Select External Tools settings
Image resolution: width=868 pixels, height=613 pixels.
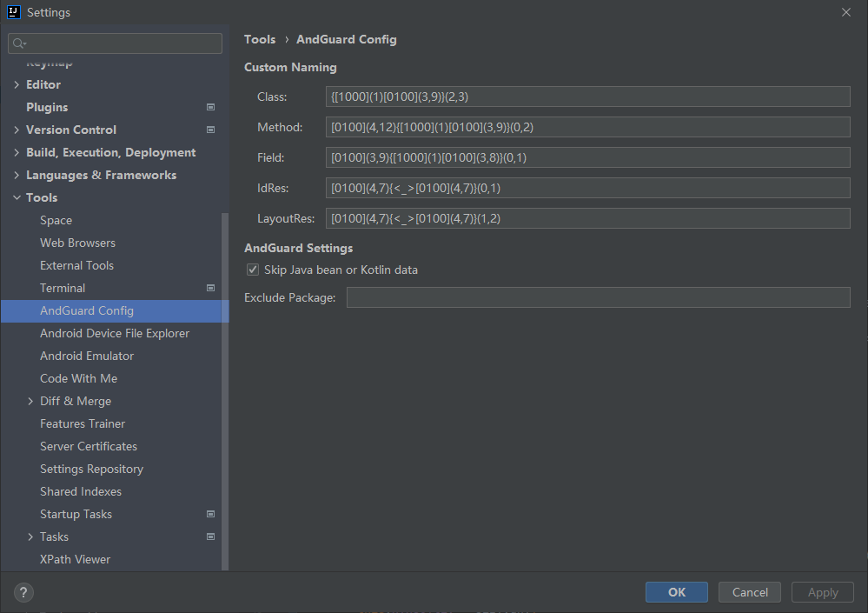tap(77, 265)
